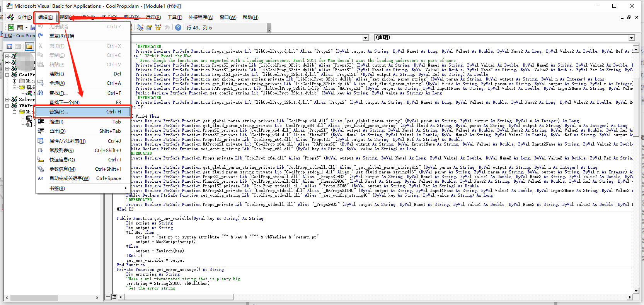Click the 行 49, 列 6 position indicator
This screenshot has width=644, height=305.
click(x=199, y=28)
